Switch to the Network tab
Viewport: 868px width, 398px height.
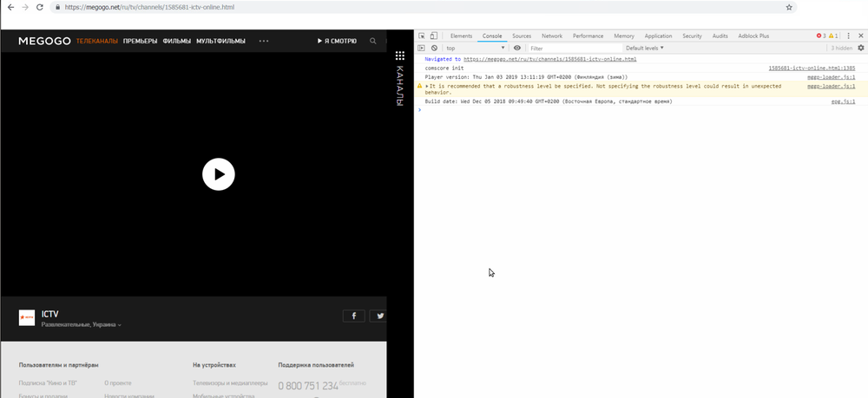pyautogui.click(x=552, y=36)
